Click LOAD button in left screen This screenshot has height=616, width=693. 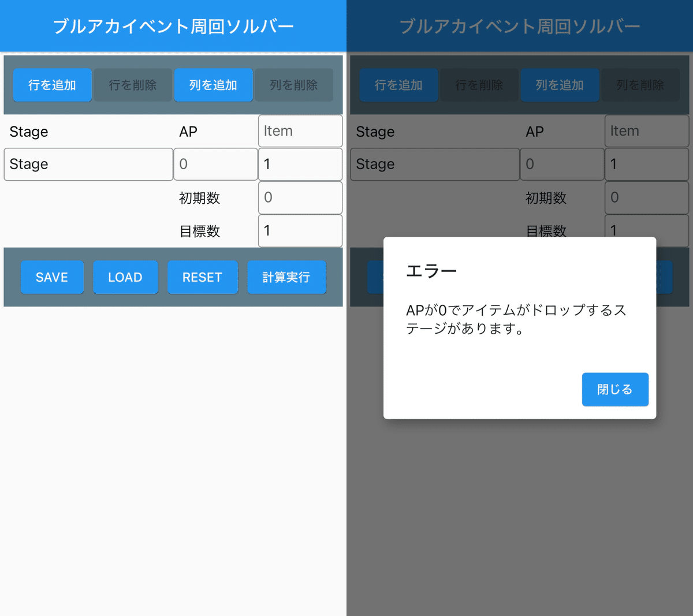tap(125, 277)
